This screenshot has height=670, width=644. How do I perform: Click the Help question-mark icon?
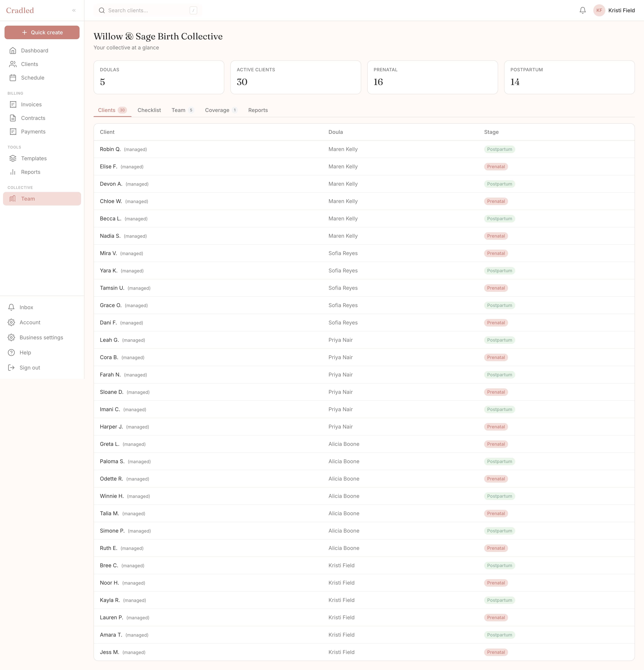11,352
